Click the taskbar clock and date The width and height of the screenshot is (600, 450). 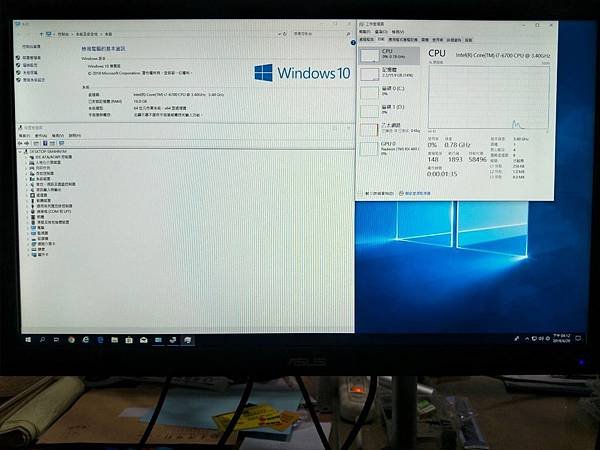562,338
